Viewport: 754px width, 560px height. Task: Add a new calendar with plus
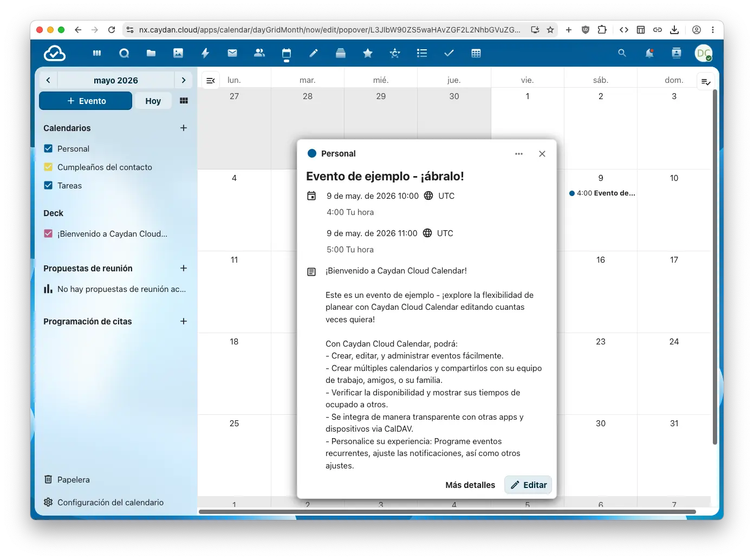(x=184, y=128)
